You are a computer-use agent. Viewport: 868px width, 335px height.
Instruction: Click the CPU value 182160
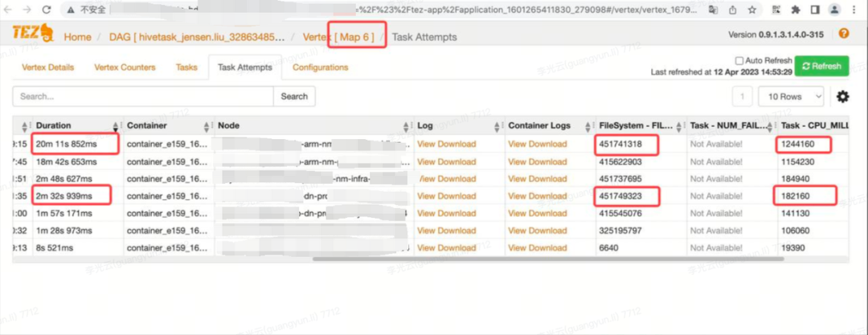click(x=796, y=196)
